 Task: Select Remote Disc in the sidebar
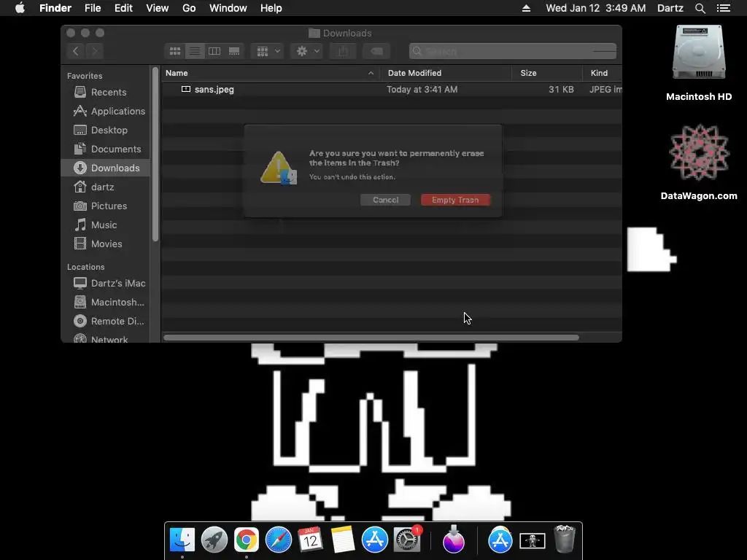click(x=106, y=322)
